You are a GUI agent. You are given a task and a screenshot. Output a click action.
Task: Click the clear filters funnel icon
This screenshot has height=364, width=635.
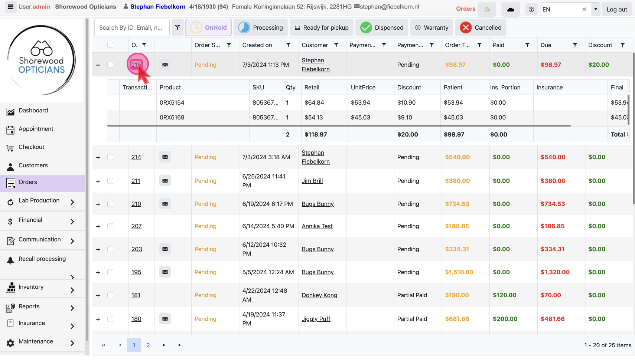click(x=178, y=27)
